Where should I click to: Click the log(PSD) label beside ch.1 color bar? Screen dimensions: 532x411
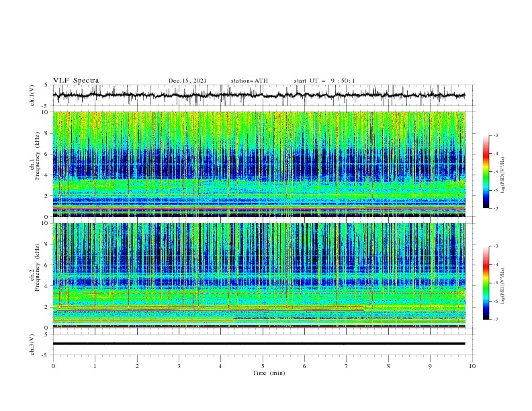(x=503, y=175)
